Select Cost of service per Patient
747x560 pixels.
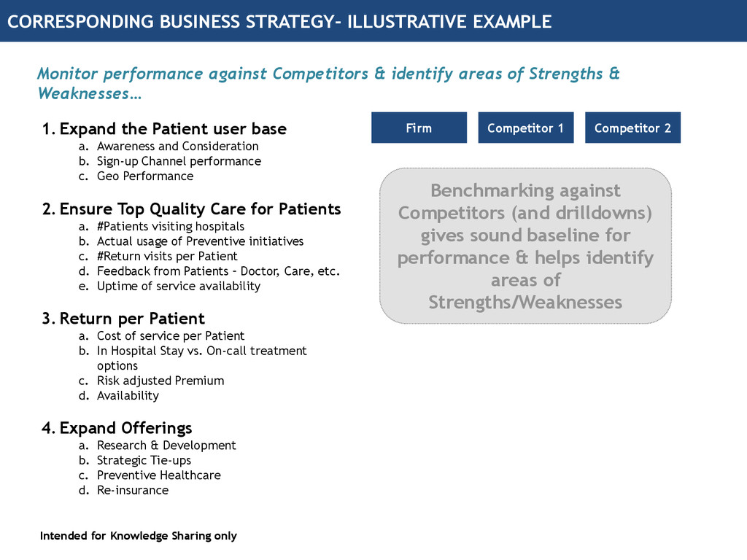(x=170, y=336)
